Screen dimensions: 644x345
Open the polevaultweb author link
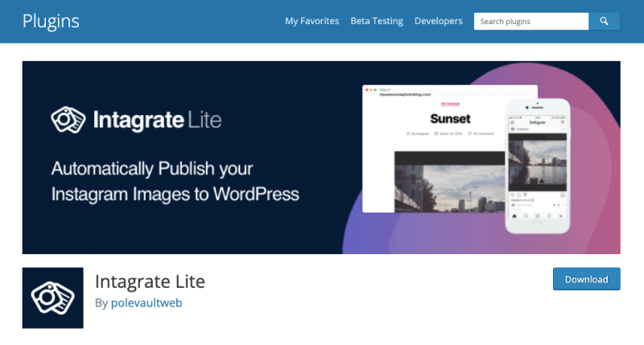click(x=147, y=302)
